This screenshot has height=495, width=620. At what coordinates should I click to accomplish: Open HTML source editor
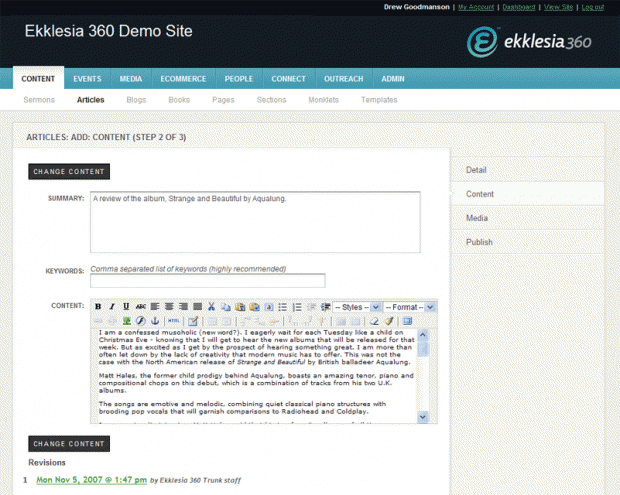click(x=174, y=321)
